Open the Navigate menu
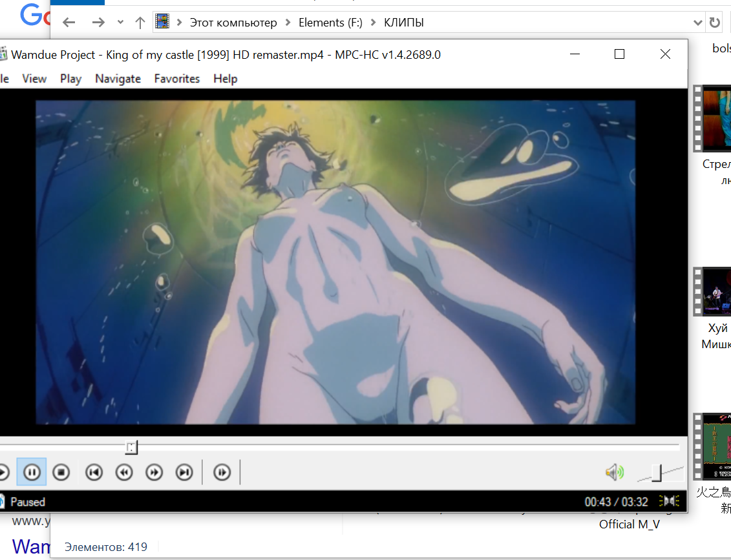The image size is (731, 560). [118, 79]
